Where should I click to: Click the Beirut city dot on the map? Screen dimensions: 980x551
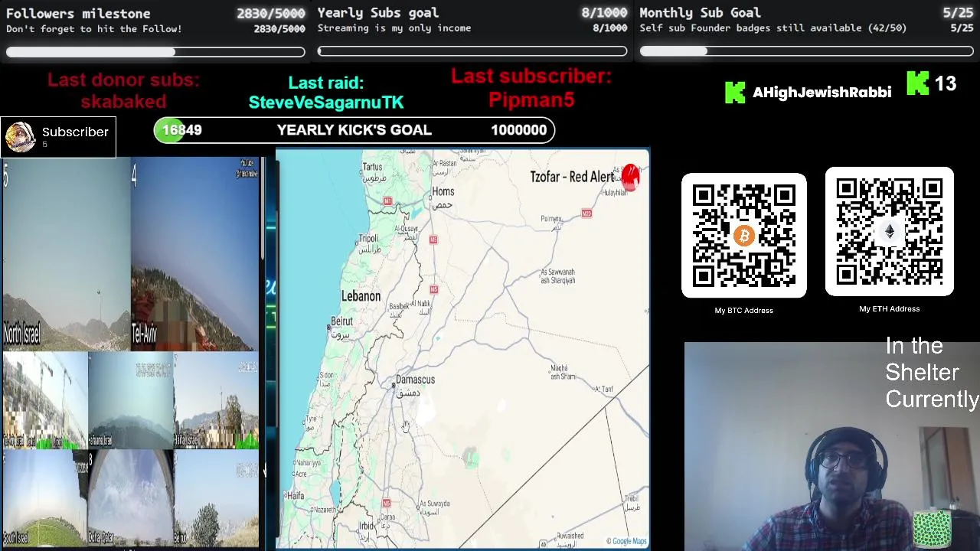[x=328, y=328]
